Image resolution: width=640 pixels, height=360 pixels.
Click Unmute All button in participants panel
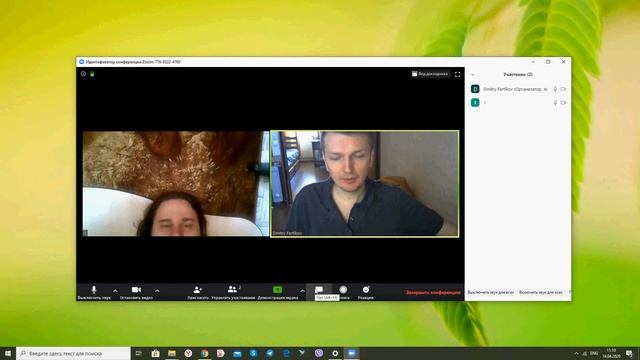pos(540,292)
